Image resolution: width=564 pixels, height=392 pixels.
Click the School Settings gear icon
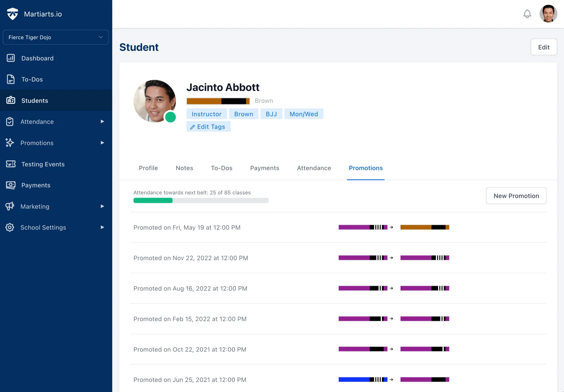(10, 228)
